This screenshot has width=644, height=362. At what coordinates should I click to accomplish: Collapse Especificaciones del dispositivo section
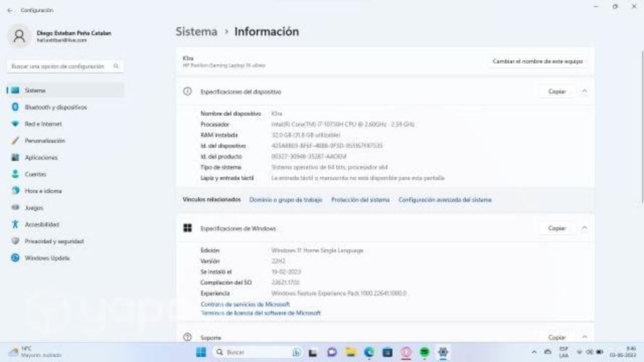(585, 92)
